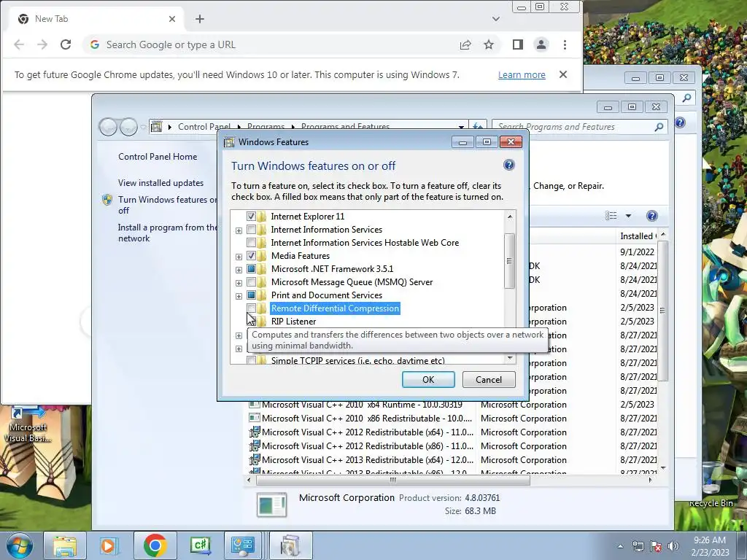Open Chrome profile avatar icon
747x560 pixels.
[x=541, y=44]
